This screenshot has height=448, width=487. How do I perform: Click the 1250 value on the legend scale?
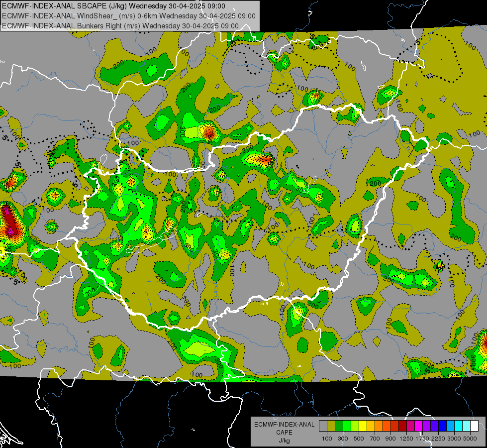coord(406,439)
